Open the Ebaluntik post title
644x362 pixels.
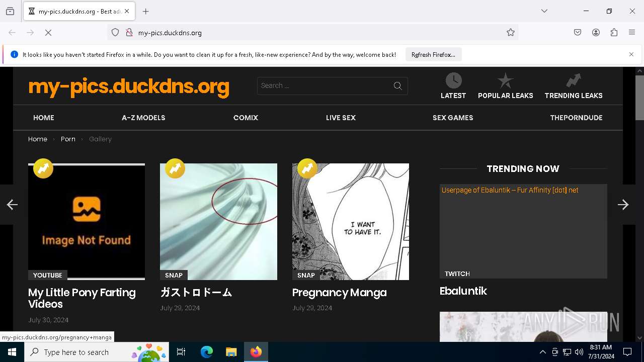pyautogui.click(x=463, y=291)
